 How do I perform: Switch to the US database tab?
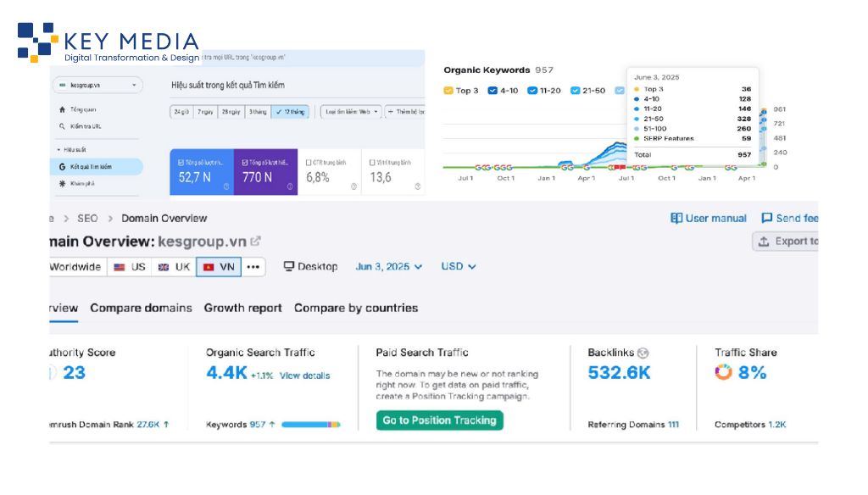pyautogui.click(x=130, y=267)
